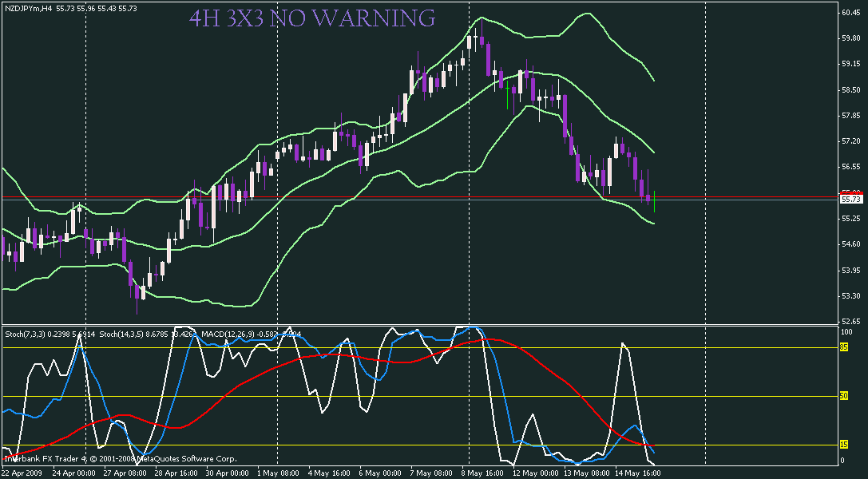
Task: Click the 52.65 price scale value
Action: (x=850, y=322)
